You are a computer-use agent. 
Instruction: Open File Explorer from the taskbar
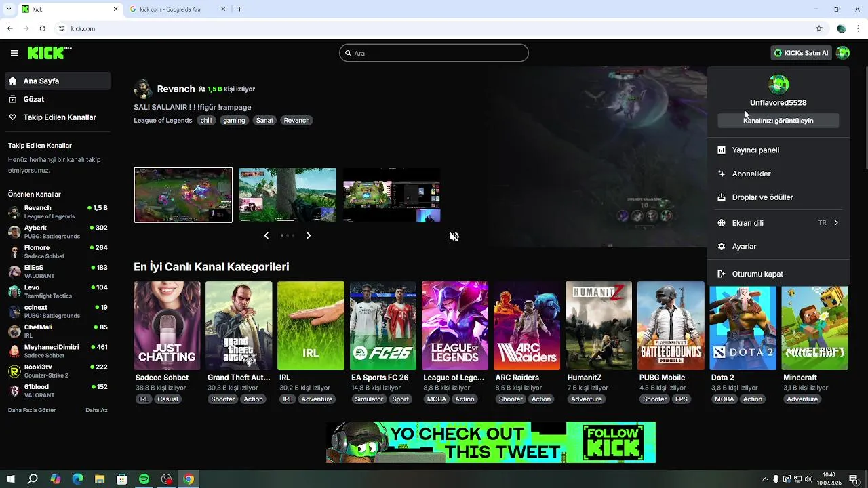(x=100, y=479)
